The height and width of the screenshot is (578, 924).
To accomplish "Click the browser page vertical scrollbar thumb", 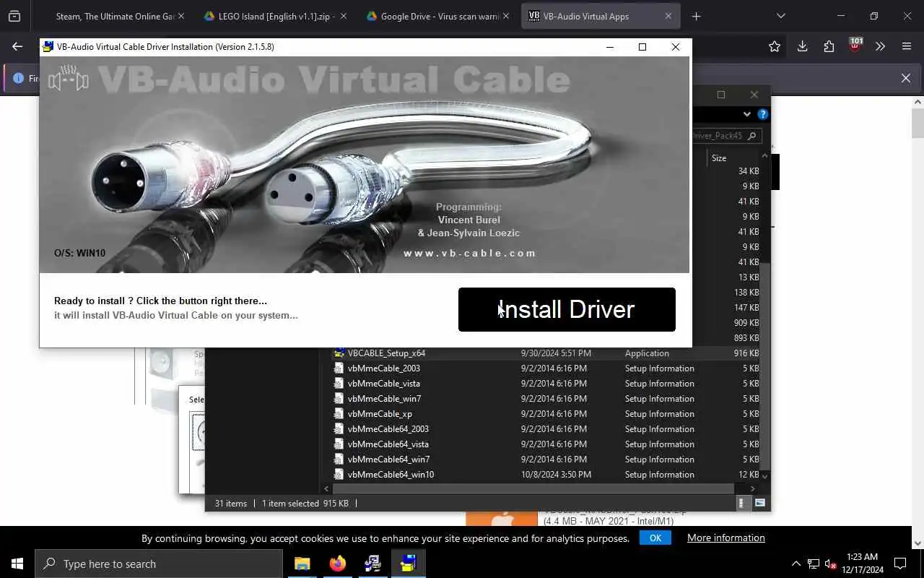I will point(918,124).
